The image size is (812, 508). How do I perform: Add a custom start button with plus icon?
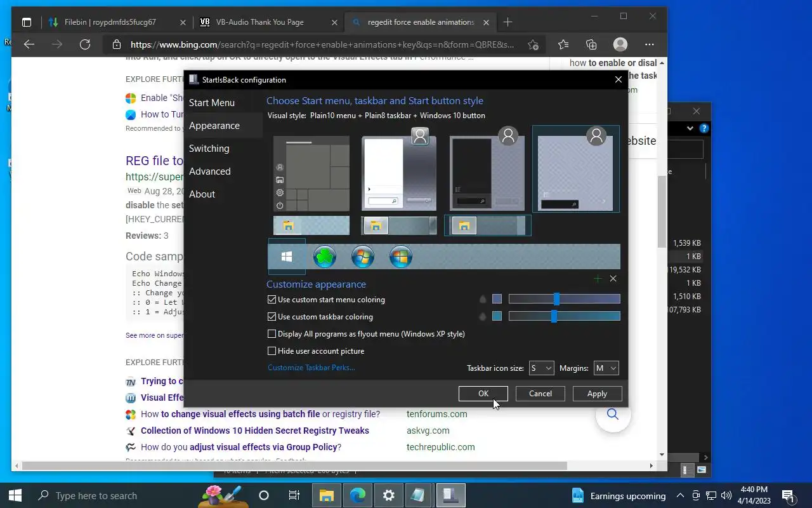point(598,279)
